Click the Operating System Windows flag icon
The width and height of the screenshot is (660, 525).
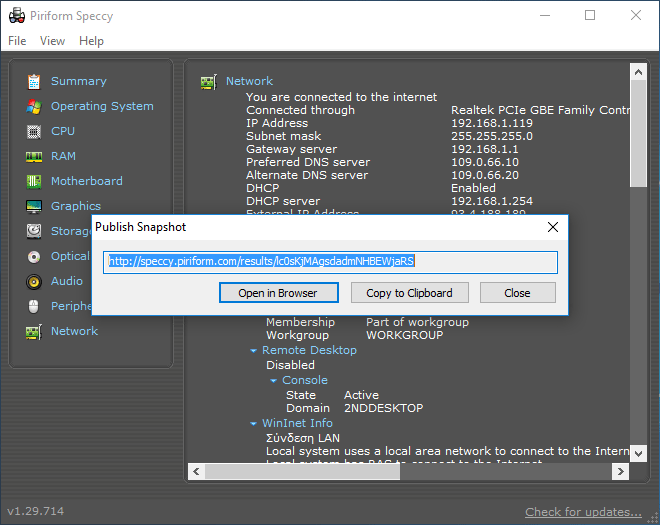(x=34, y=107)
